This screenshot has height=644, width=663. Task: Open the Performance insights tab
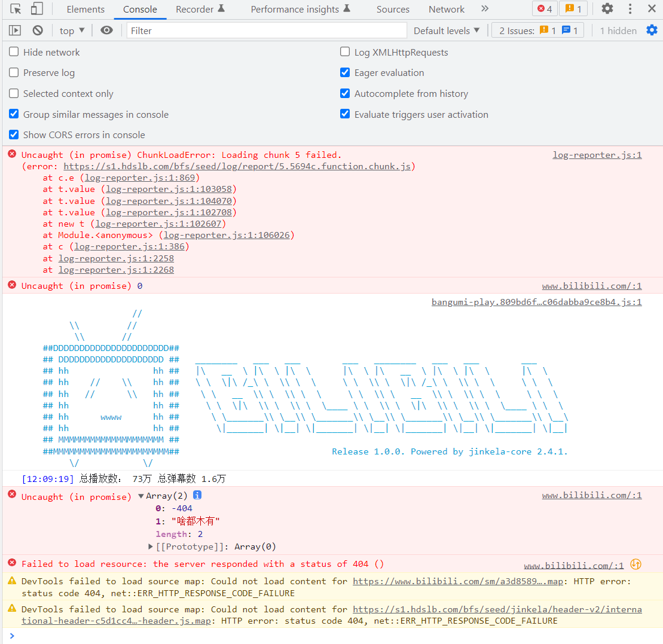pyautogui.click(x=300, y=10)
